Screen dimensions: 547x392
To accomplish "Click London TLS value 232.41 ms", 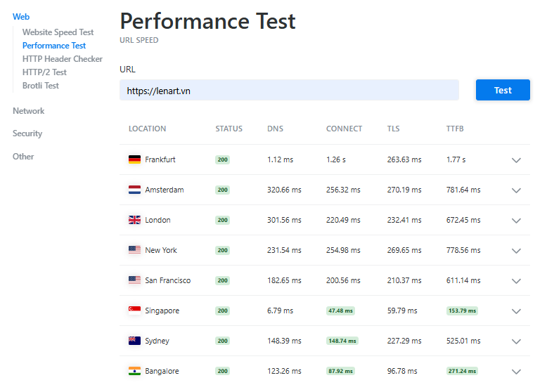I will [x=404, y=220].
